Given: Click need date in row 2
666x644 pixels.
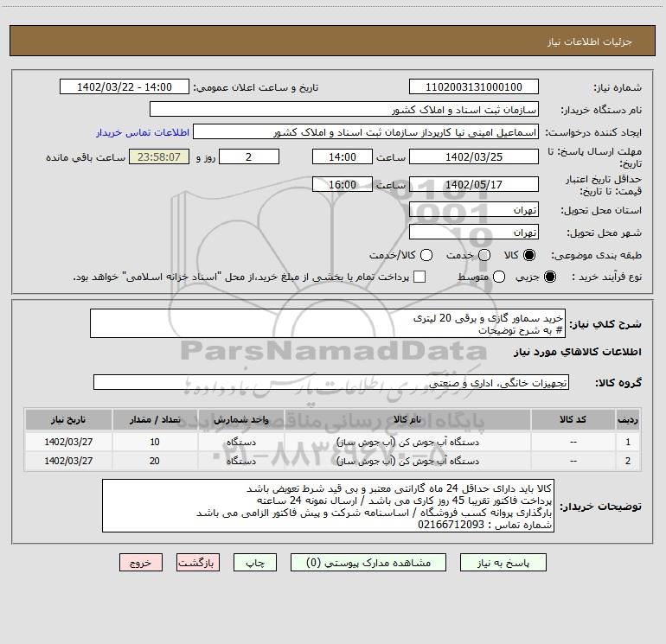Looking at the screenshot, I should coord(68,461).
